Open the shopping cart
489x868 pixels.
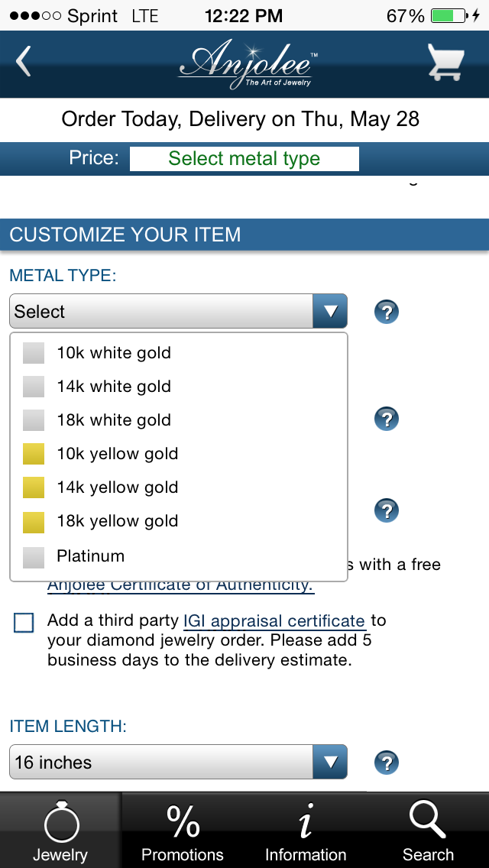click(x=445, y=62)
